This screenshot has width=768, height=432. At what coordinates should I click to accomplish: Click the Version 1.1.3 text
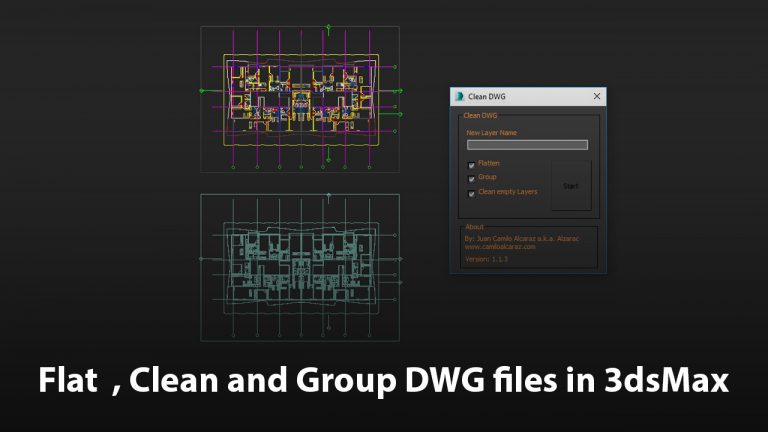(x=487, y=258)
